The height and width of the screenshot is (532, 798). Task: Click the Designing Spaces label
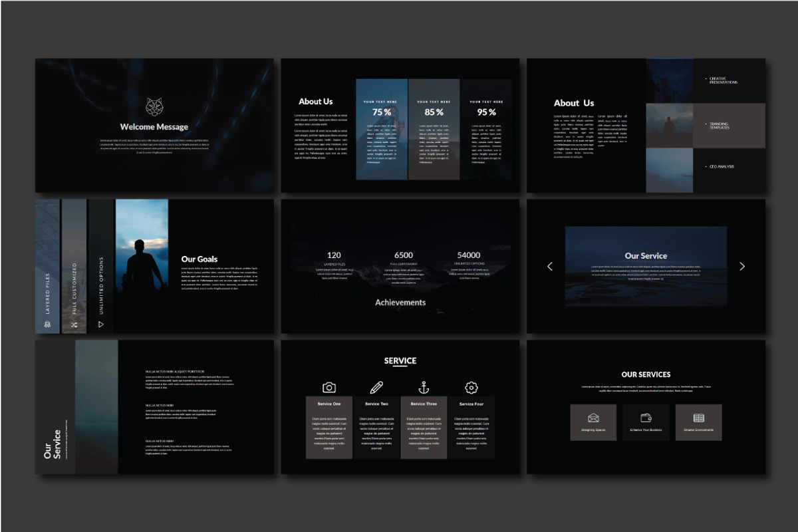tap(593, 430)
